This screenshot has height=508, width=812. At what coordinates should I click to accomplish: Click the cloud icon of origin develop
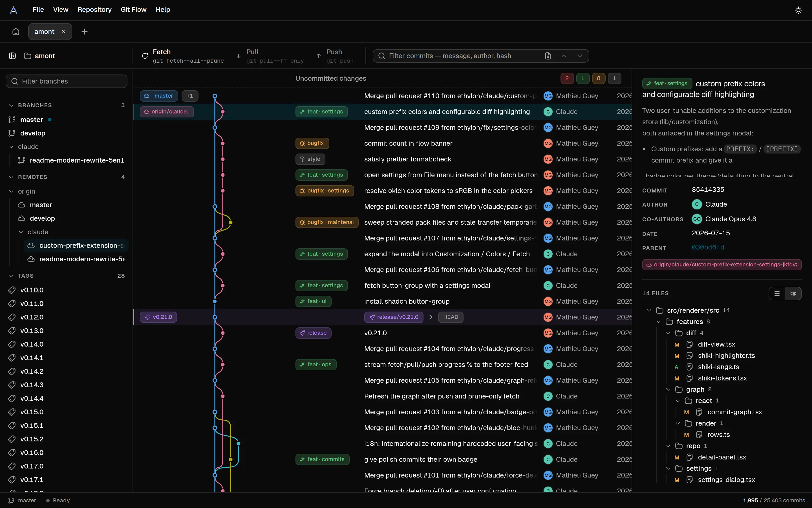pos(21,218)
